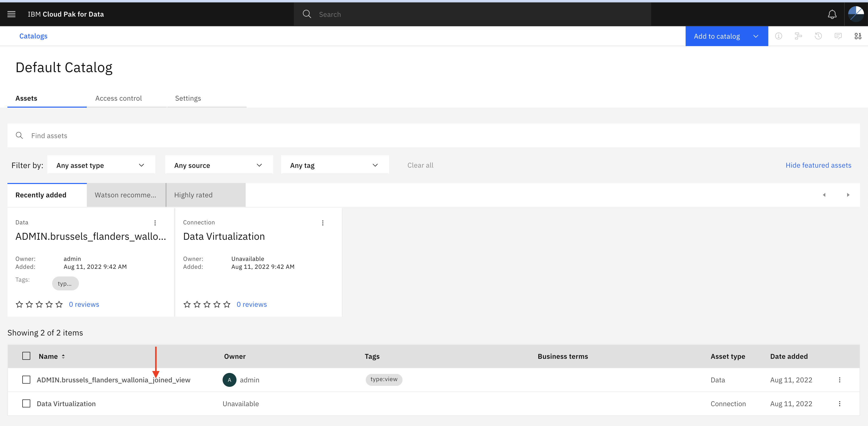Click the Find assets input field
The width and height of the screenshot is (868, 426).
(x=434, y=135)
